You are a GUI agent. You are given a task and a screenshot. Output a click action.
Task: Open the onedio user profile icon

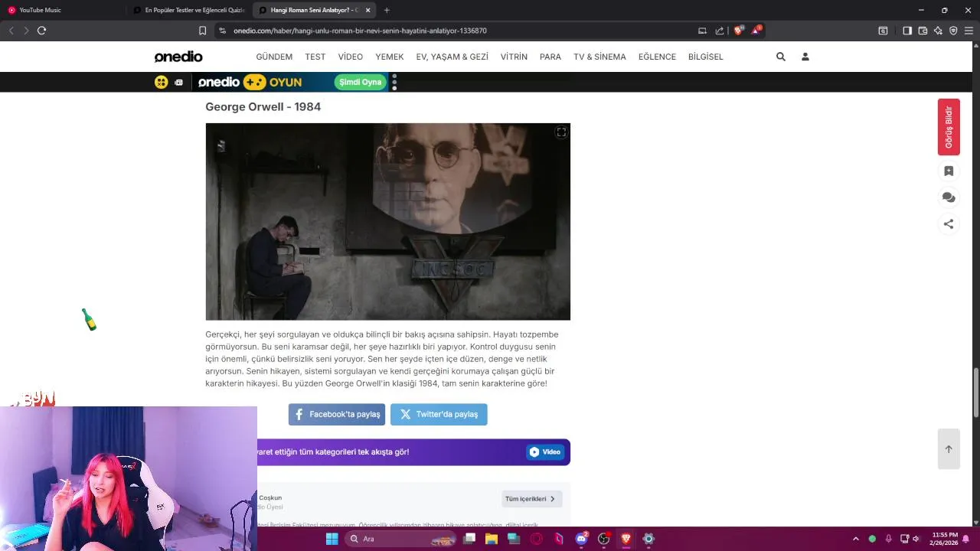pos(805,57)
